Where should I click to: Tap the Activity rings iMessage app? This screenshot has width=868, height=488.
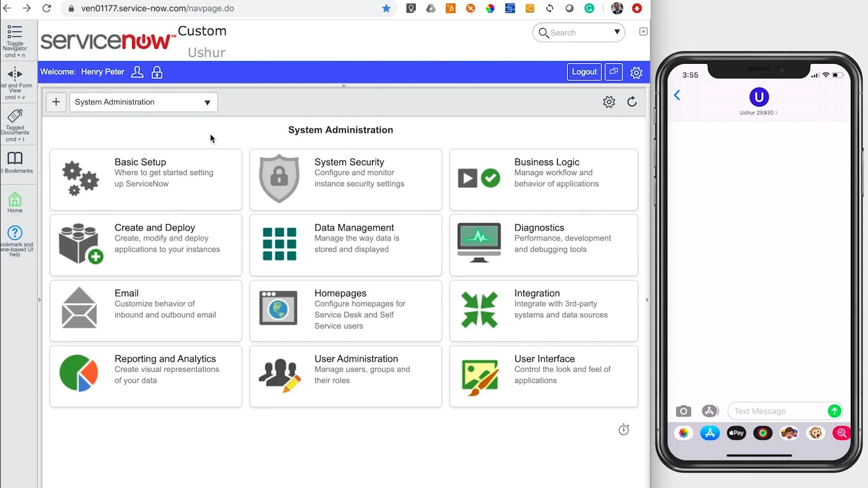point(763,433)
